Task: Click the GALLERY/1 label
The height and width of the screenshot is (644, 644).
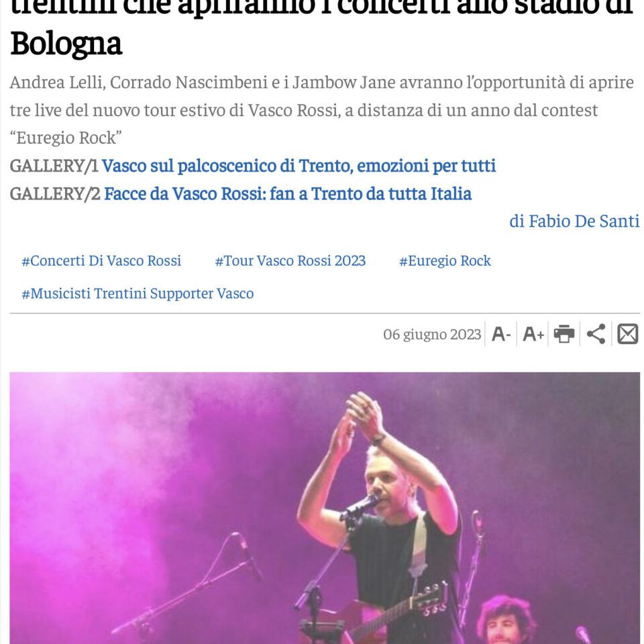Action: pos(54,166)
